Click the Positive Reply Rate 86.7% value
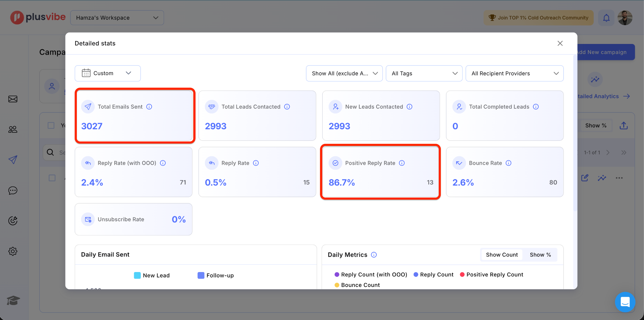Image resolution: width=644 pixels, height=320 pixels. click(342, 182)
